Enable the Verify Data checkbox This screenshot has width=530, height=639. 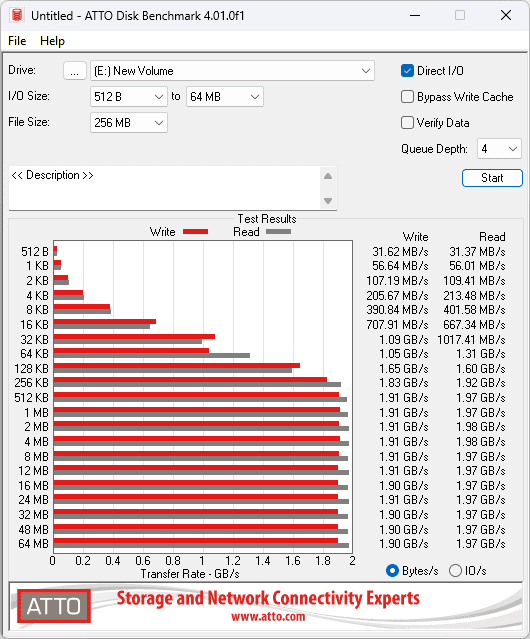point(407,123)
